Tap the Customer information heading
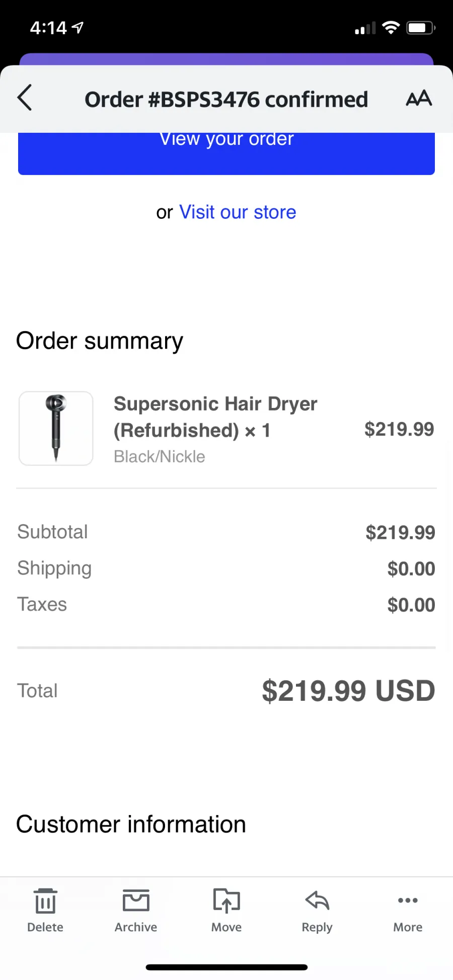The width and height of the screenshot is (453, 980). click(x=131, y=825)
